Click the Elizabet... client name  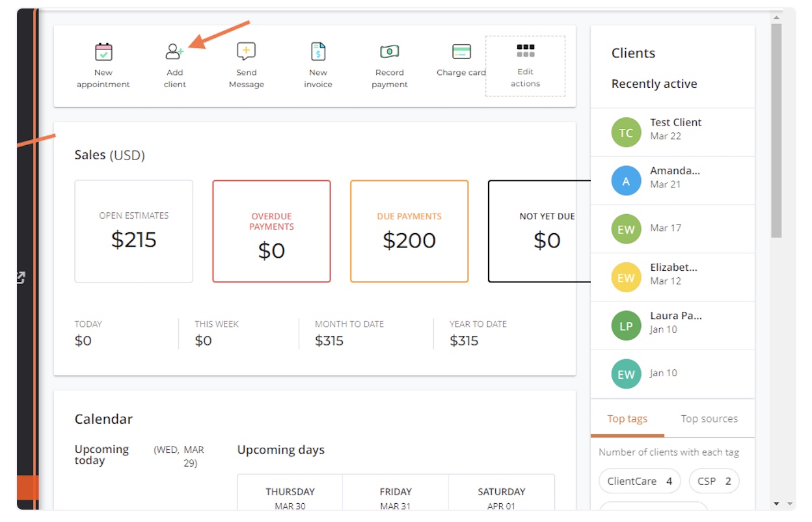673,268
